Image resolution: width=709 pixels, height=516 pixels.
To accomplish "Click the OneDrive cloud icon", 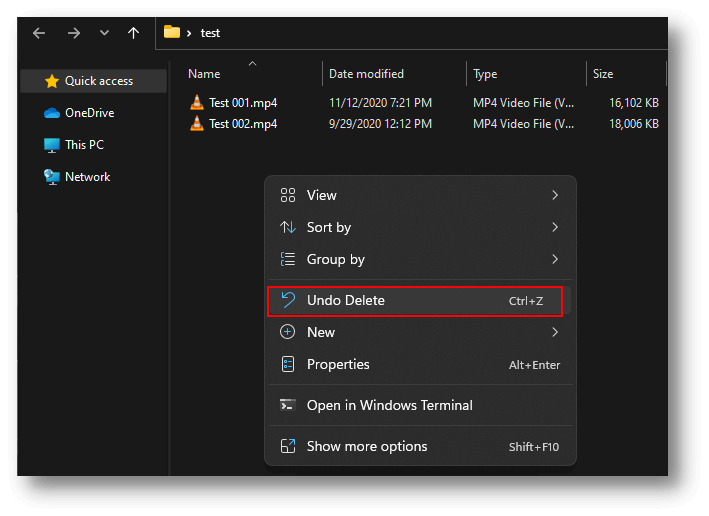I will [52, 113].
